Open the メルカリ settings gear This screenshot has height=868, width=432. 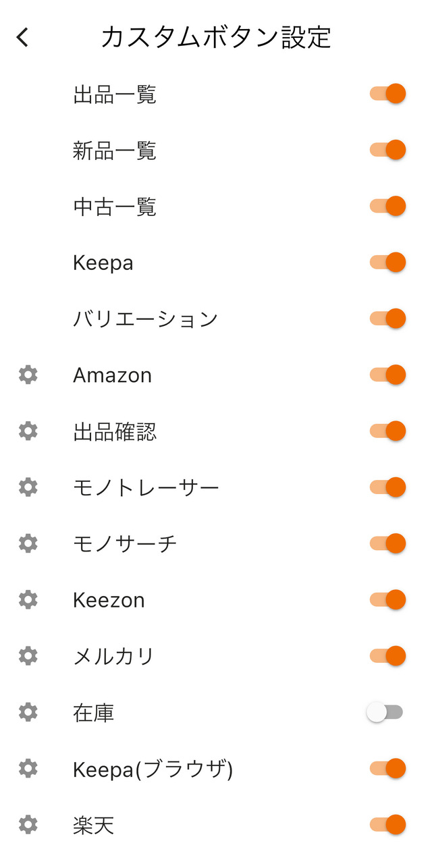(x=28, y=655)
